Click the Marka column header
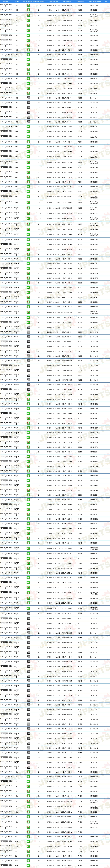110x868 pixels. coord(5,1)
